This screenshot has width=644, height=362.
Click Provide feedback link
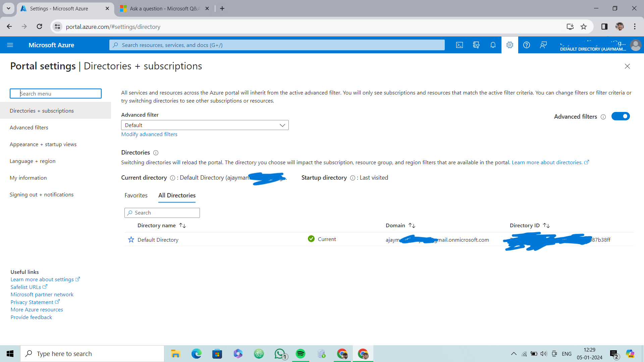pos(31,317)
